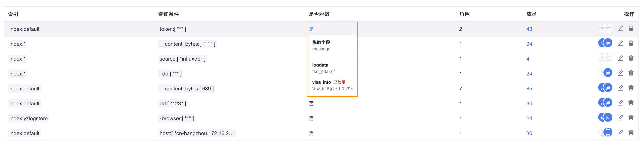Click the jd avatar in yzlogstore row
Viewport: 644px width, 147px height.
(608, 117)
